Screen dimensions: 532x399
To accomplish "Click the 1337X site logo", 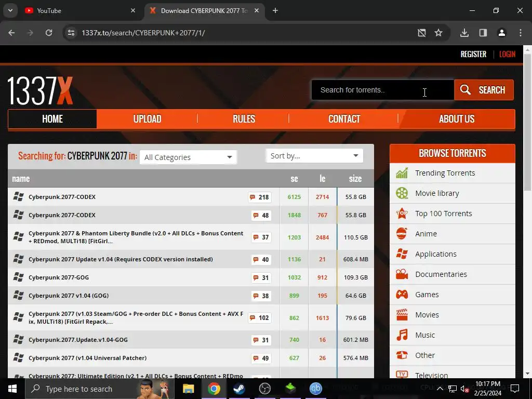I will 40,90.
